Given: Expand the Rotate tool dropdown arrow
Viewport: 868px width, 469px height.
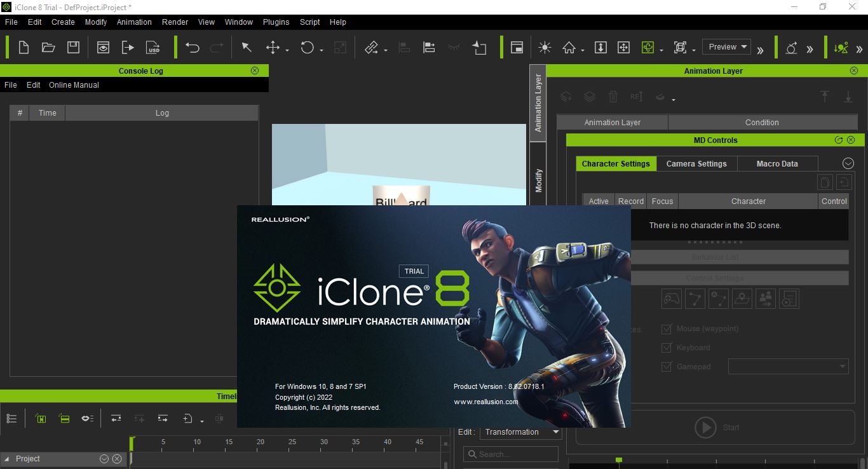Looking at the screenshot, I should pos(322,50).
